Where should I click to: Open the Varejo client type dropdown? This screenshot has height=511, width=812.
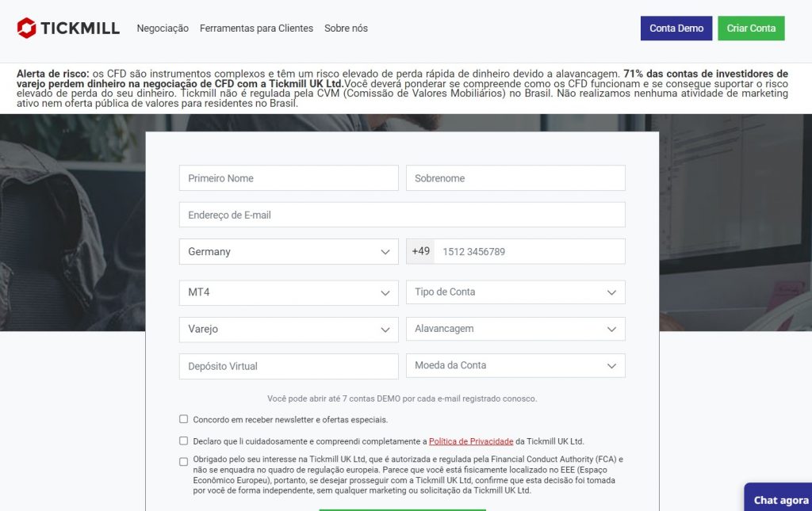pos(289,329)
